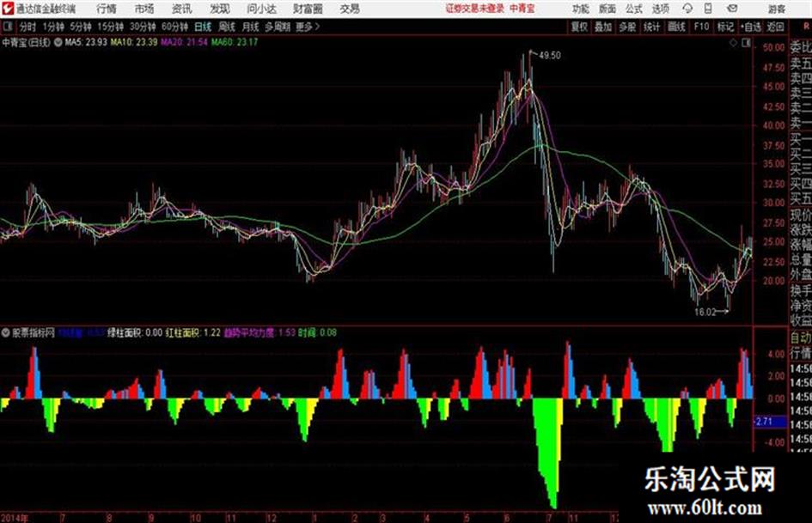This screenshot has height=523, width=812.
Task: Open the 功能 menu
Action: point(581,9)
